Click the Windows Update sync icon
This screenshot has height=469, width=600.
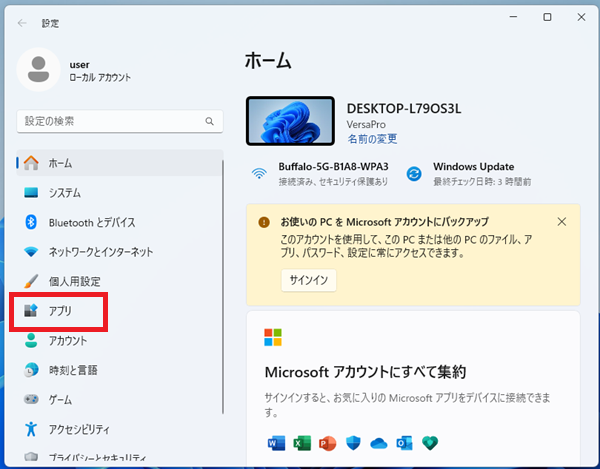[414, 174]
